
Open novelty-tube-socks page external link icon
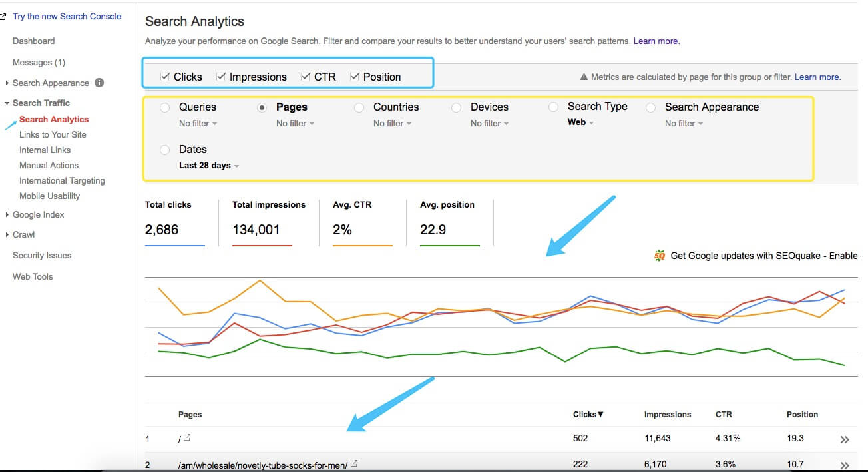[x=354, y=464]
